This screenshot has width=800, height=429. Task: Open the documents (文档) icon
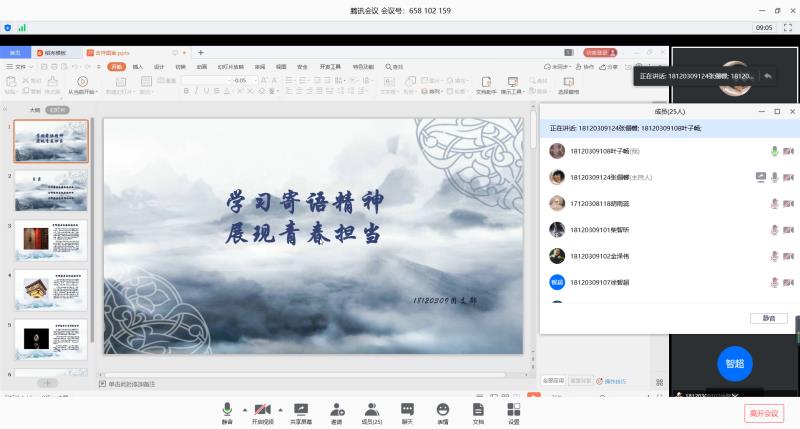tap(478, 410)
